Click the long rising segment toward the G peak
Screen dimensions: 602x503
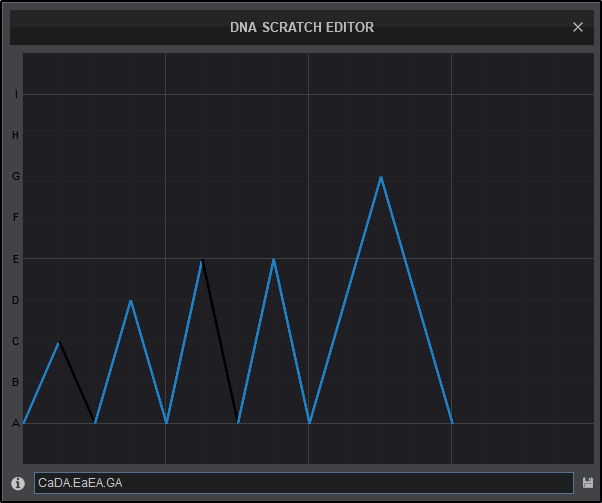(345, 300)
